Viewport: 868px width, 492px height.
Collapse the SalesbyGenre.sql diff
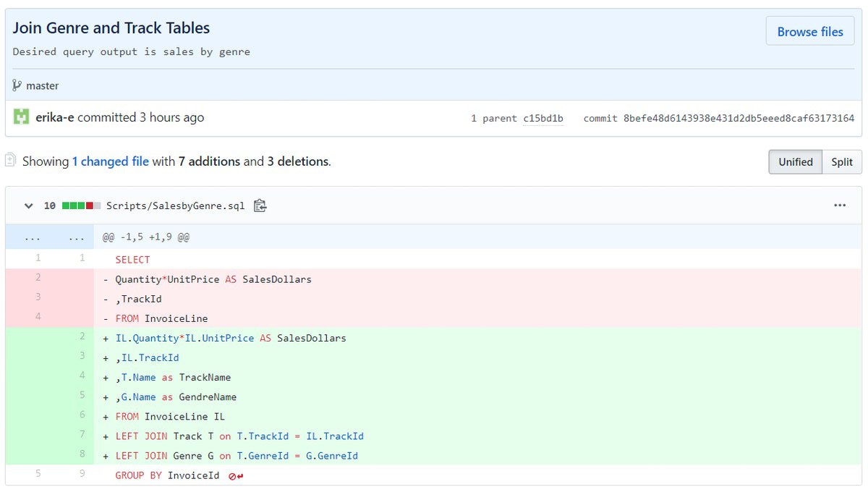click(28, 205)
